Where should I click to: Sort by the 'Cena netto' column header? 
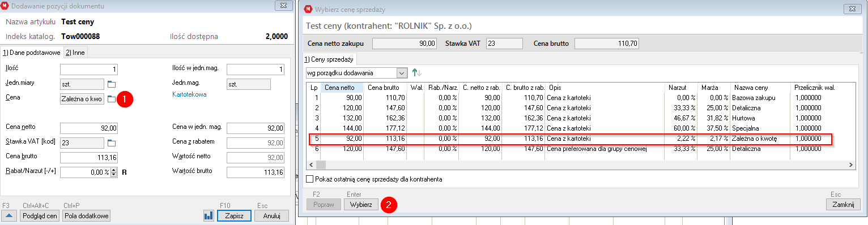[x=342, y=88]
